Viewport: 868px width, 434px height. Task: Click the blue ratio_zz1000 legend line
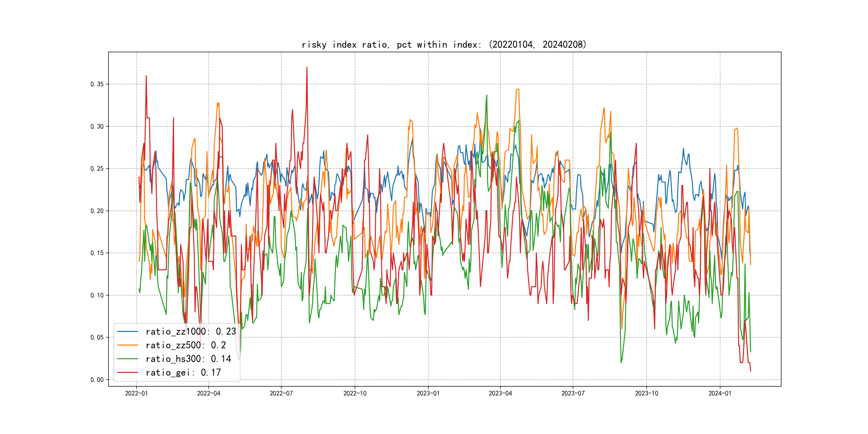[x=127, y=332]
